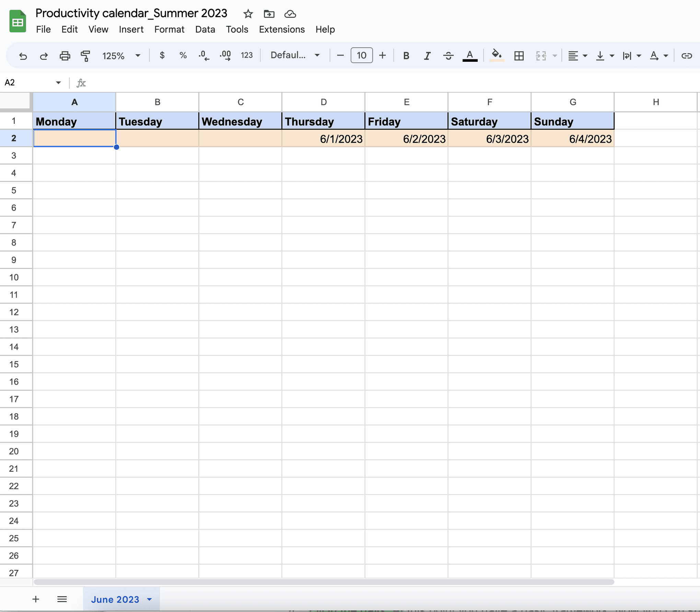Open the Extensions menu

point(282,30)
